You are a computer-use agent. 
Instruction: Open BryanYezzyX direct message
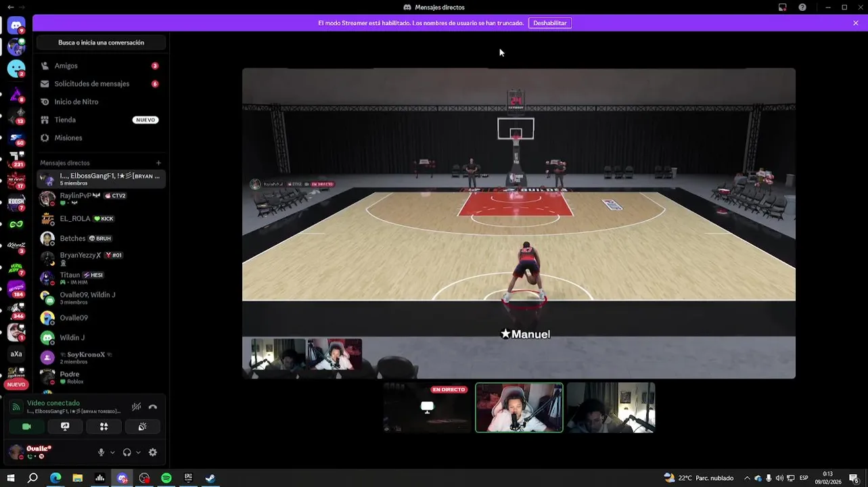click(101, 258)
